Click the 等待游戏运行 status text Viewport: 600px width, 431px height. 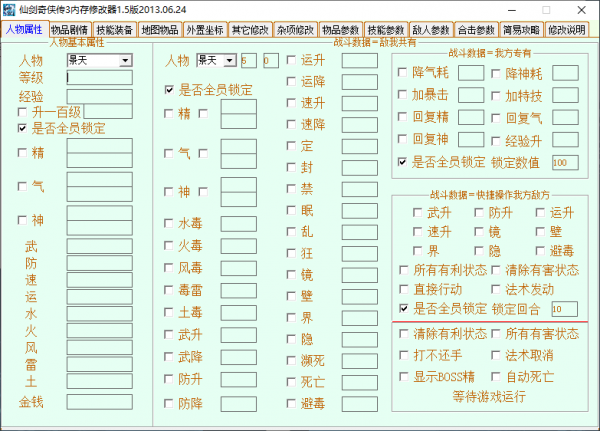click(489, 397)
